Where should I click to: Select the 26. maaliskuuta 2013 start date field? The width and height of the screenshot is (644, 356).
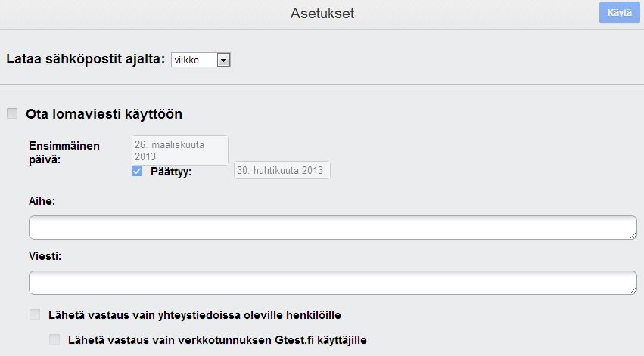(180, 150)
